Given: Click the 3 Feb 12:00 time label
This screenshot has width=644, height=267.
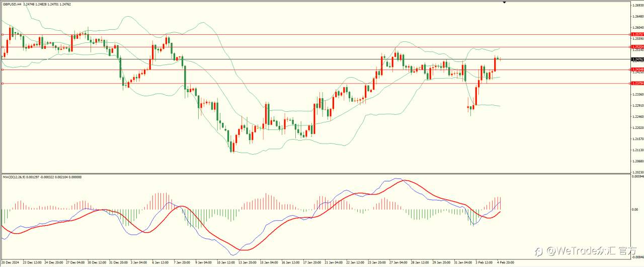Looking at the screenshot, I should (x=484, y=262).
